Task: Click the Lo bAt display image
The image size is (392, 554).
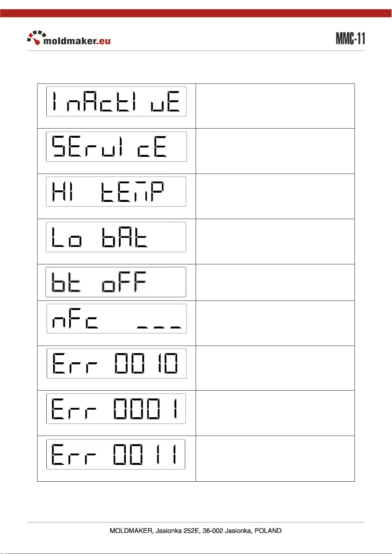Action: point(116,237)
